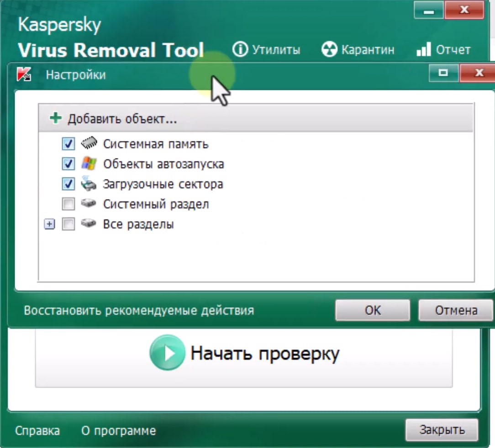The height and width of the screenshot is (448, 495).
Task: Enable scanning of Системный раздел
Action: [68, 204]
